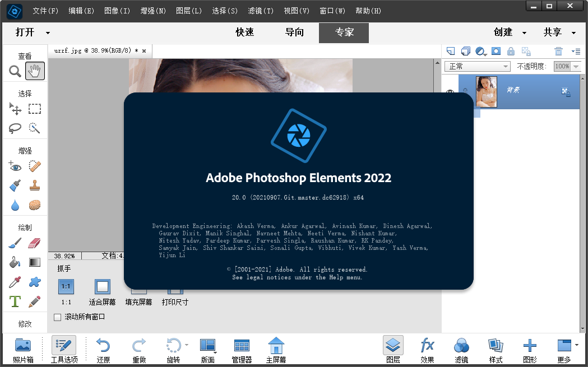Select the Red Eye Removal tool
Image resolution: width=588 pixels, height=367 pixels.
(15, 167)
